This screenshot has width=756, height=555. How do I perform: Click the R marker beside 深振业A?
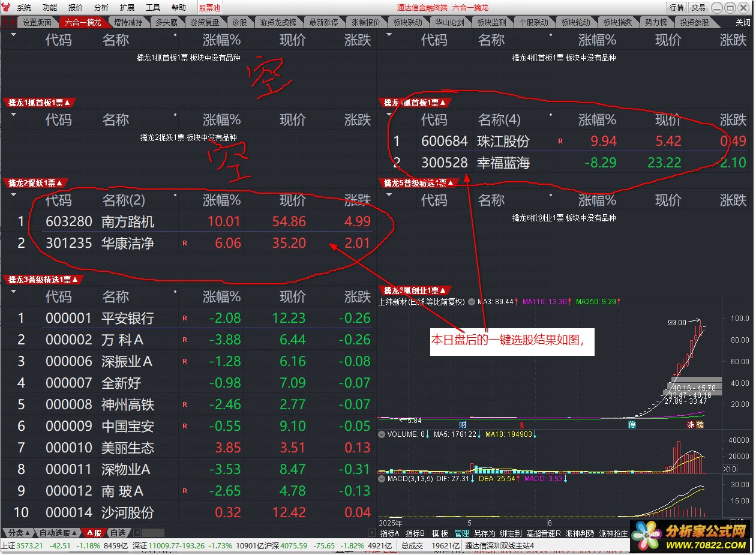[x=185, y=362]
